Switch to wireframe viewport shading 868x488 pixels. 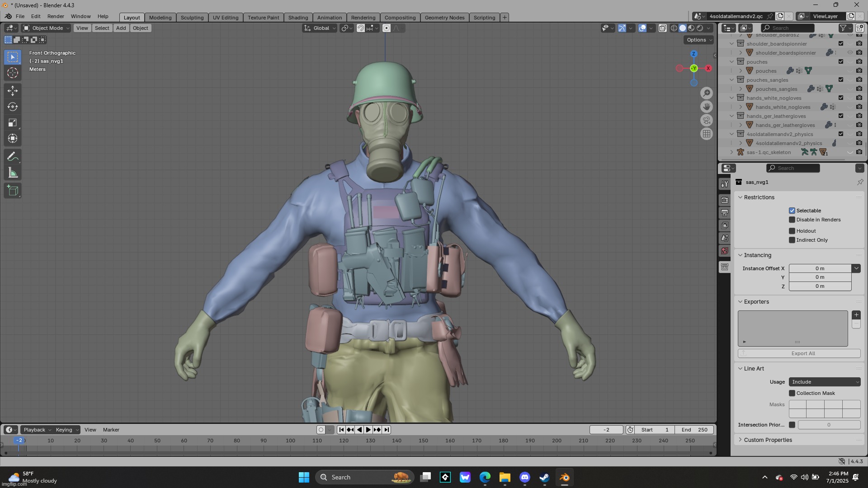[674, 28]
